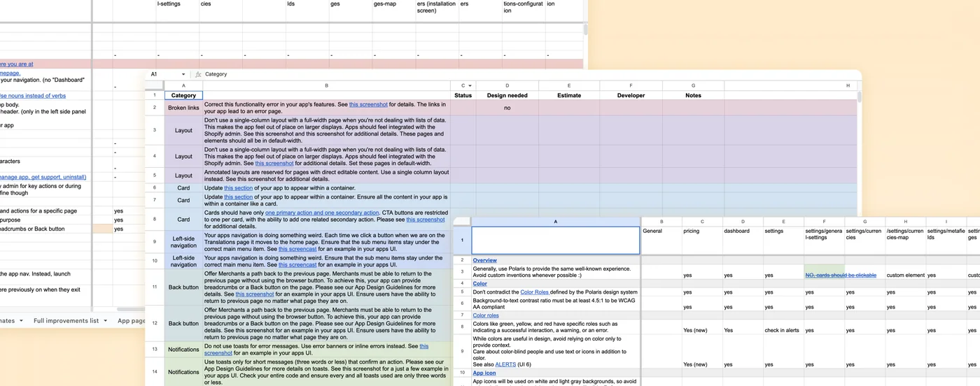Screen dimensions: 980x386
Task: Select the Notifications category cell in row 13
Action: click(183, 349)
